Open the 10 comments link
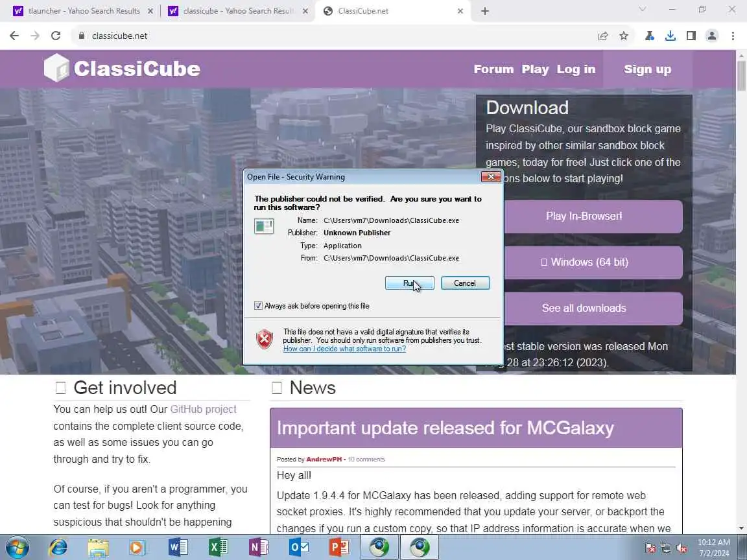The height and width of the screenshot is (560, 747). pos(366,460)
